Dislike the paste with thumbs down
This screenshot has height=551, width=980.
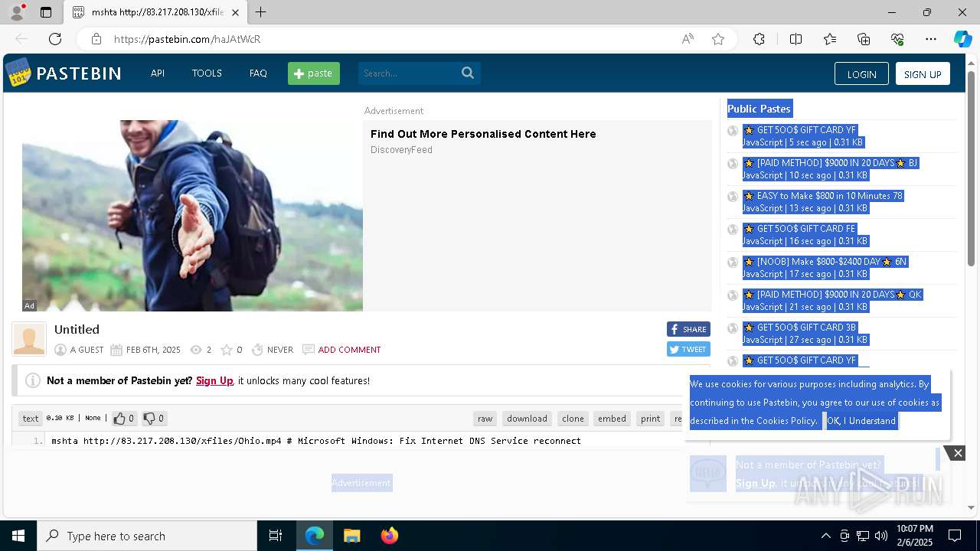(x=154, y=419)
